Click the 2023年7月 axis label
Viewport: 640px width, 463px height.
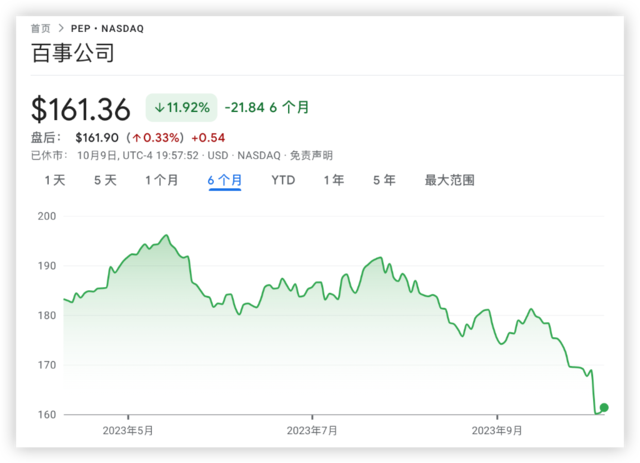click(312, 431)
